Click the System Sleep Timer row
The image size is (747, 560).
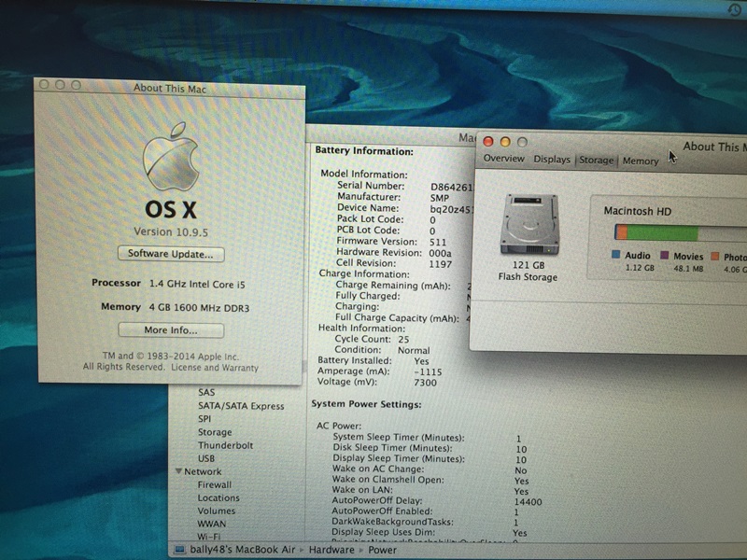coord(428,438)
